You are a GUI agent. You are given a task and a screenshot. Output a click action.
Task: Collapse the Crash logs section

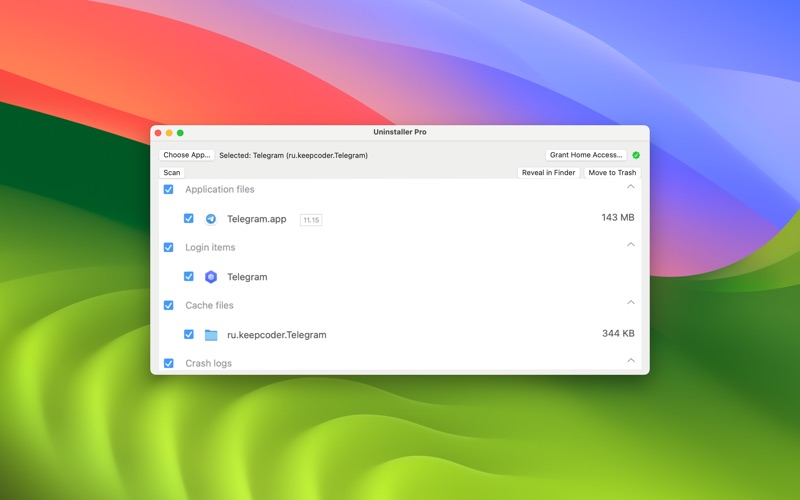tap(631, 361)
